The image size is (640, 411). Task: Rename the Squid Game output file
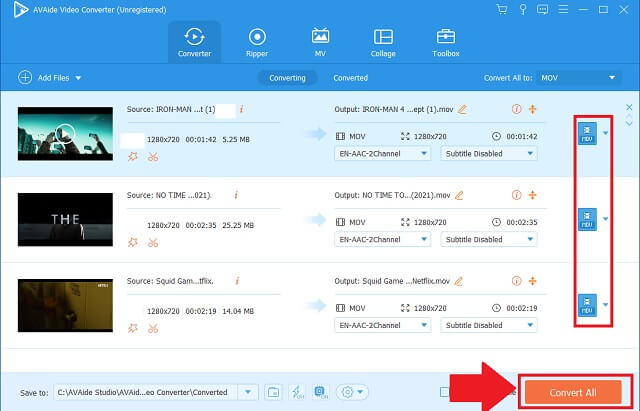(x=459, y=281)
